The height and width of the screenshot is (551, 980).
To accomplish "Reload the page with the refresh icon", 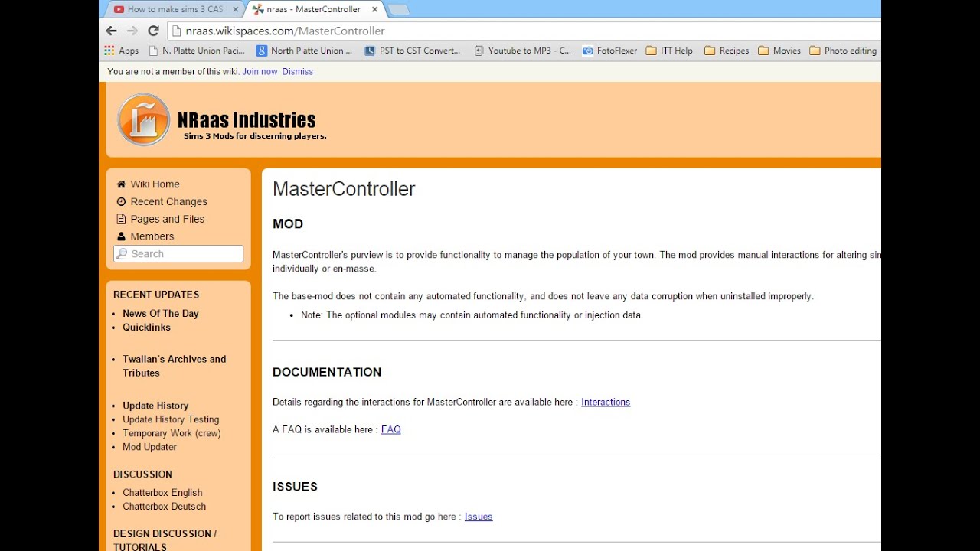I will click(x=153, y=31).
